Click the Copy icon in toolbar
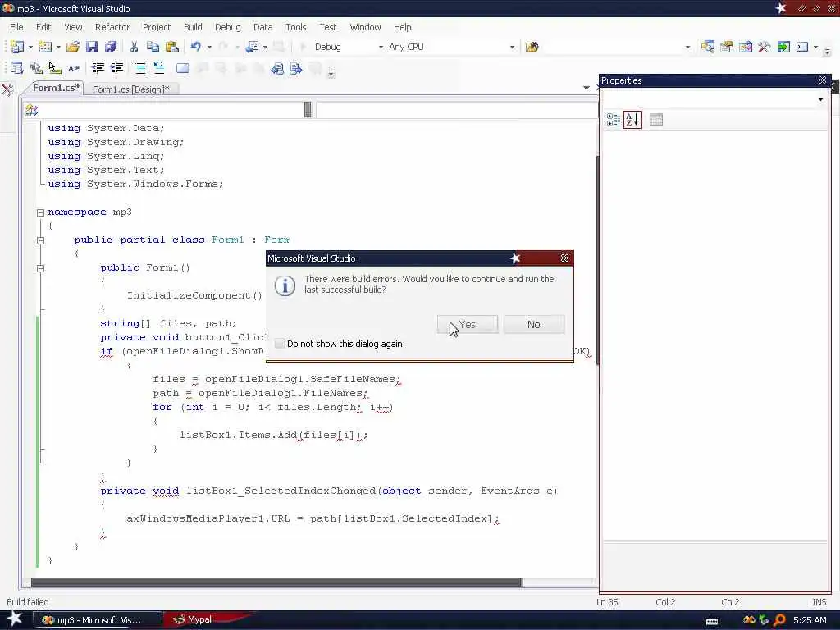 click(153, 47)
